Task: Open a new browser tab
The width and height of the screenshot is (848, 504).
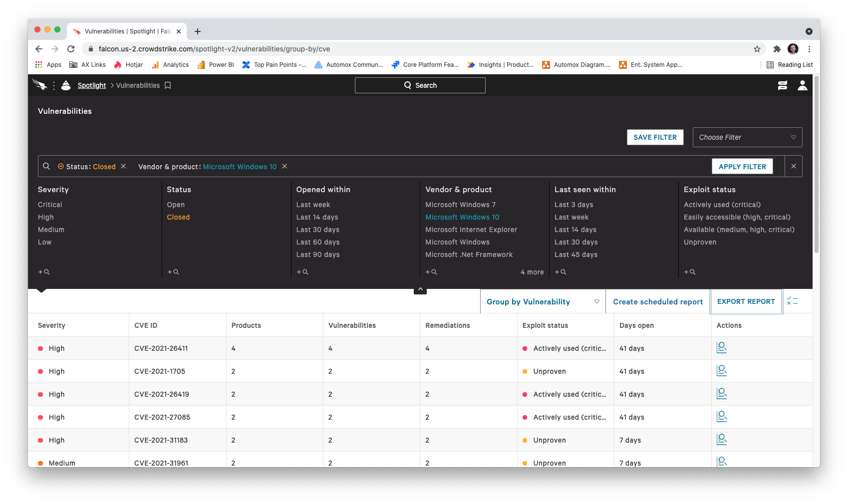Action: [x=198, y=31]
